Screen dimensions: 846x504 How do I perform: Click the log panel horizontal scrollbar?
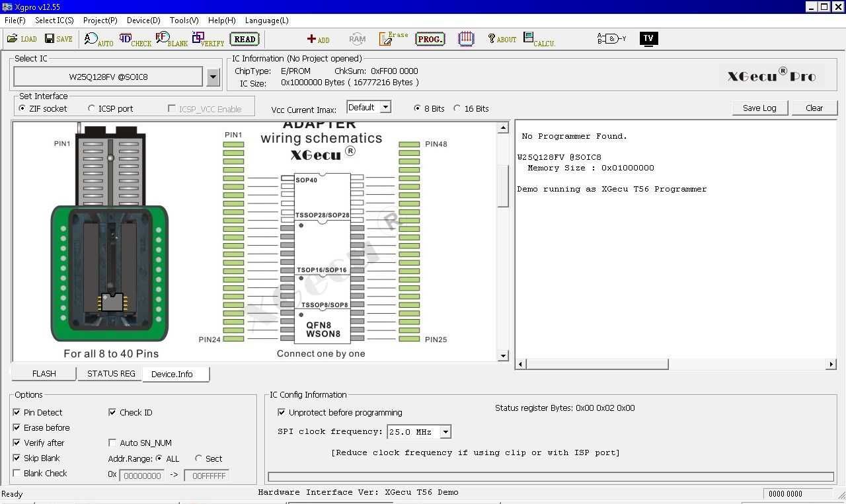(675, 364)
